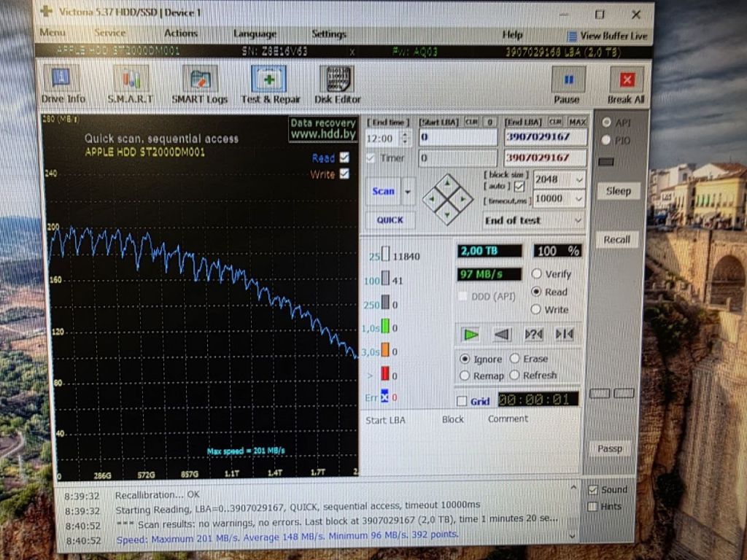The height and width of the screenshot is (560, 747).
Task: Click the Passp button
Action: point(610,448)
